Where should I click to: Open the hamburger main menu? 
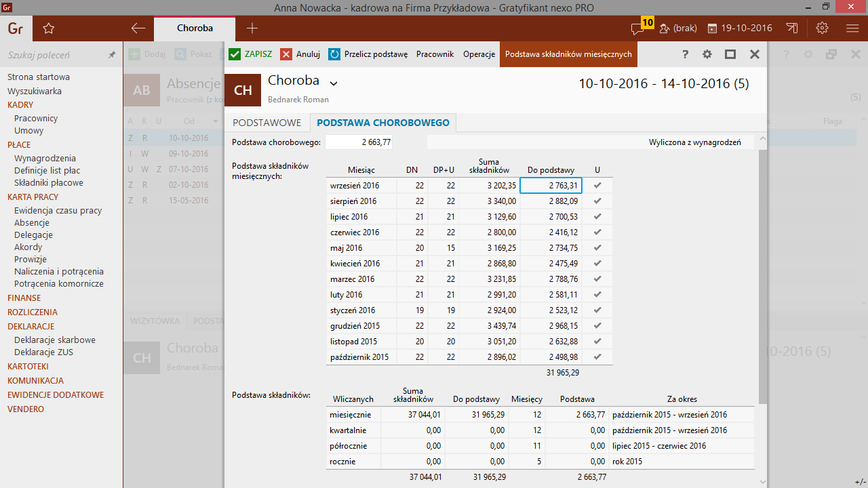(x=853, y=28)
